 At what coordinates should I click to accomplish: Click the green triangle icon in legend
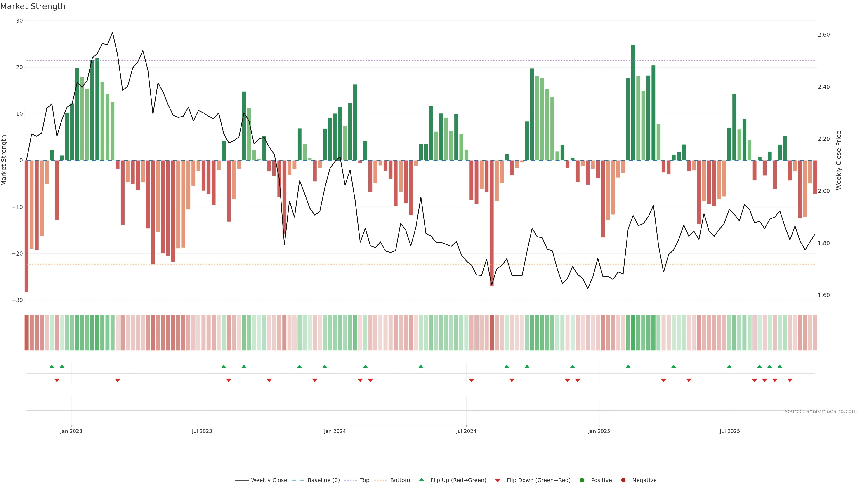tap(421, 480)
